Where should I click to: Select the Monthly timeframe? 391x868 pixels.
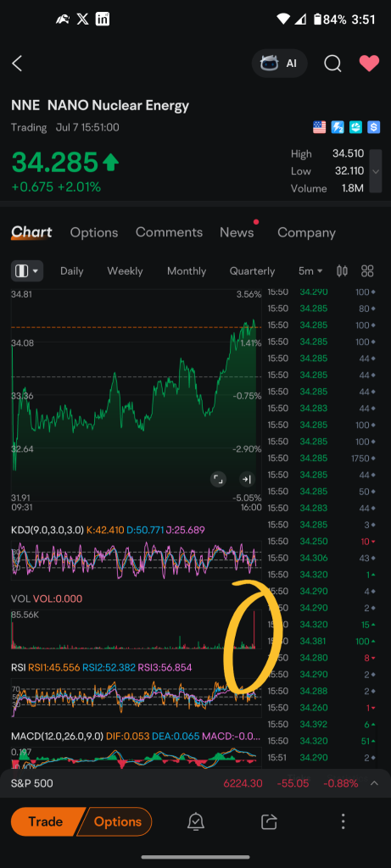[187, 271]
